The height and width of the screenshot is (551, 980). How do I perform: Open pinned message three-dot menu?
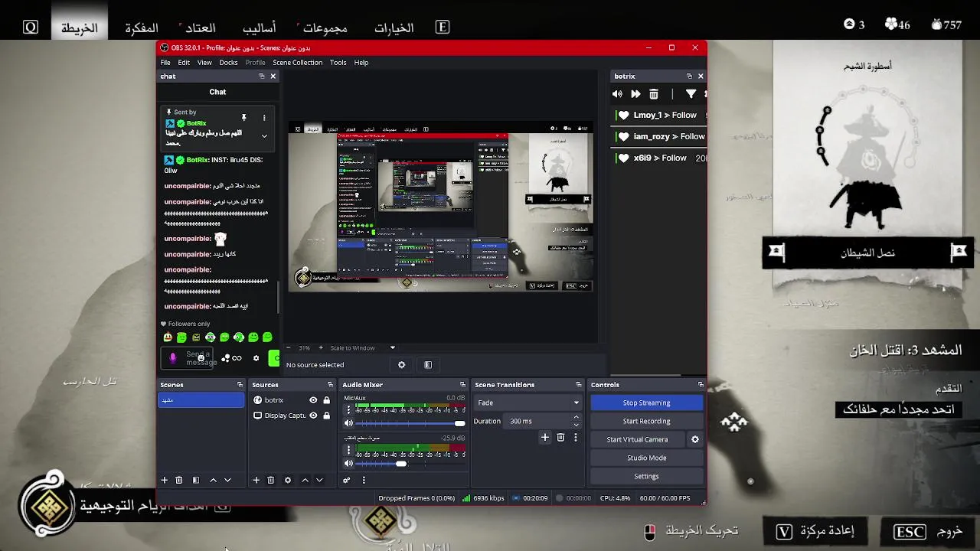(x=264, y=118)
